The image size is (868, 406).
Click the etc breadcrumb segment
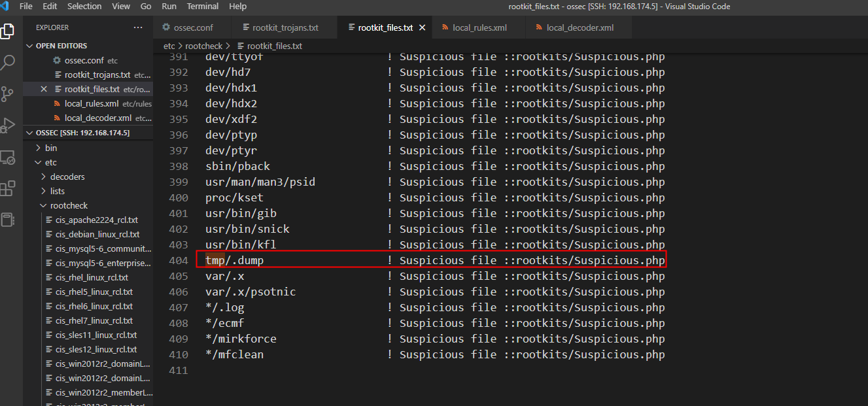(169, 46)
